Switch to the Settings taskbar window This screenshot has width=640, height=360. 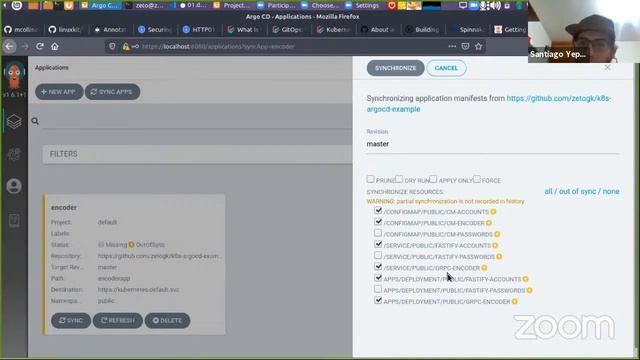[362, 6]
